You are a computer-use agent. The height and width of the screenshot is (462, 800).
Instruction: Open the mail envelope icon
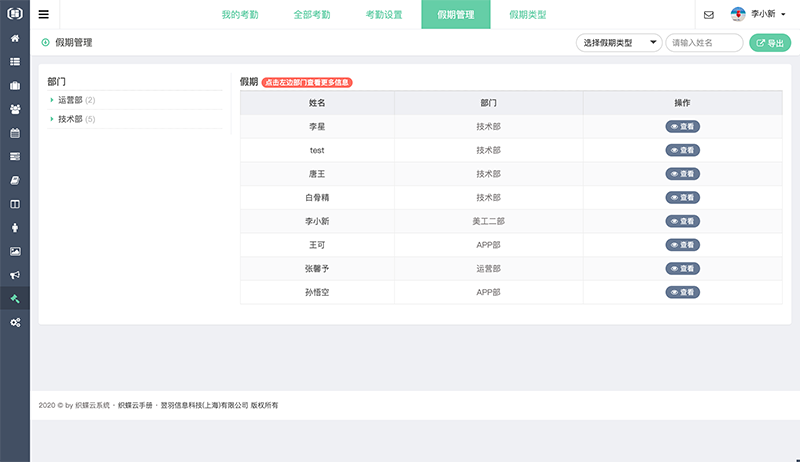[x=709, y=15]
